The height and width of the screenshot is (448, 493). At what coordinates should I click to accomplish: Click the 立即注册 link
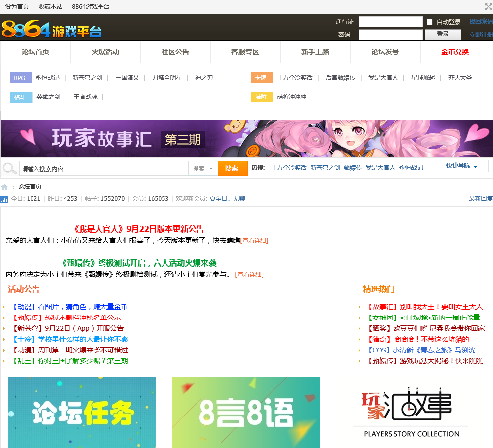(481, 34)
